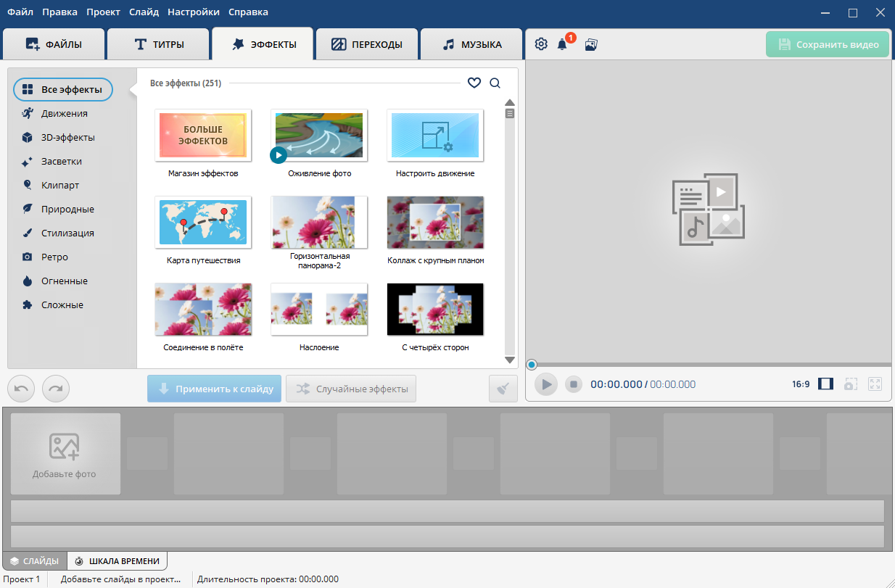Switch to the ПЕРЕХОДЫ tab
895x588 pixels.
[367, 44]
